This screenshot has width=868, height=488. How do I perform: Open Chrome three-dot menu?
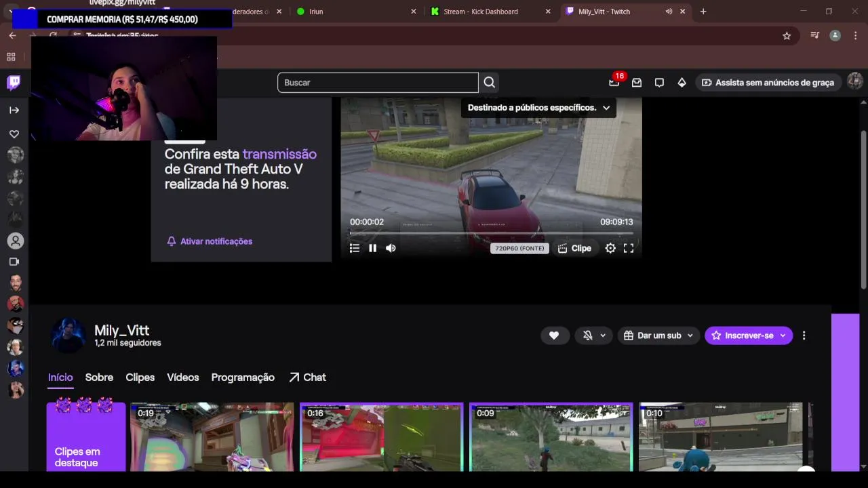click(854, 36)
